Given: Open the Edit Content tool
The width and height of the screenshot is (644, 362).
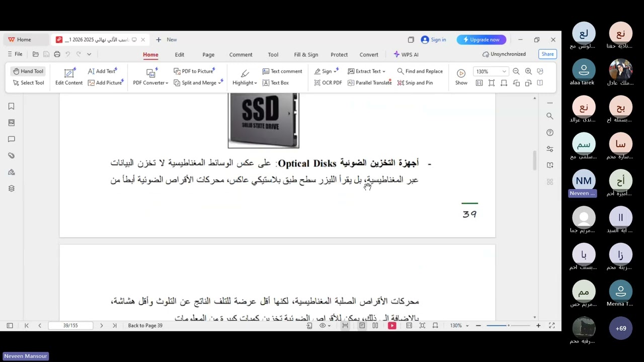Looking at the screenshot, I should click(69, 77).
